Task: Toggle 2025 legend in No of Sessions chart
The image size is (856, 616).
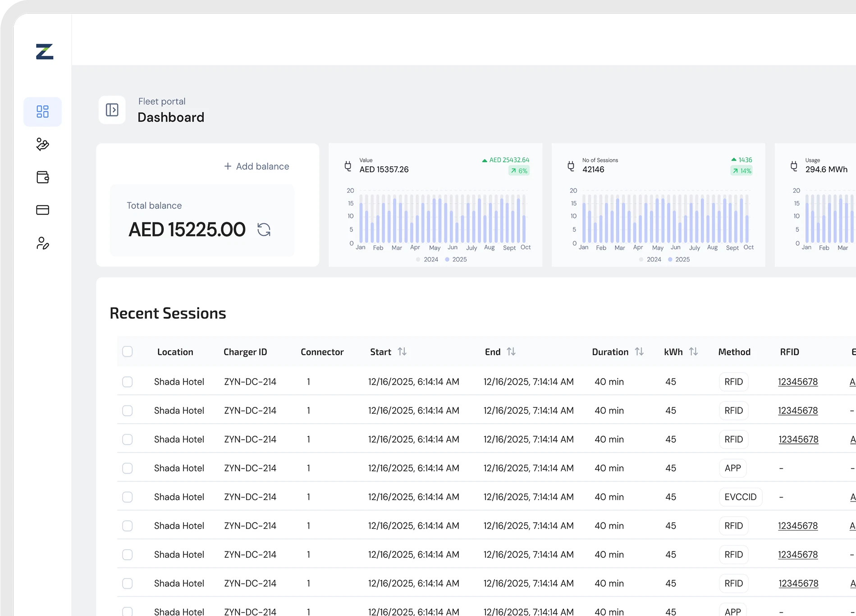Action: [679, 260]
